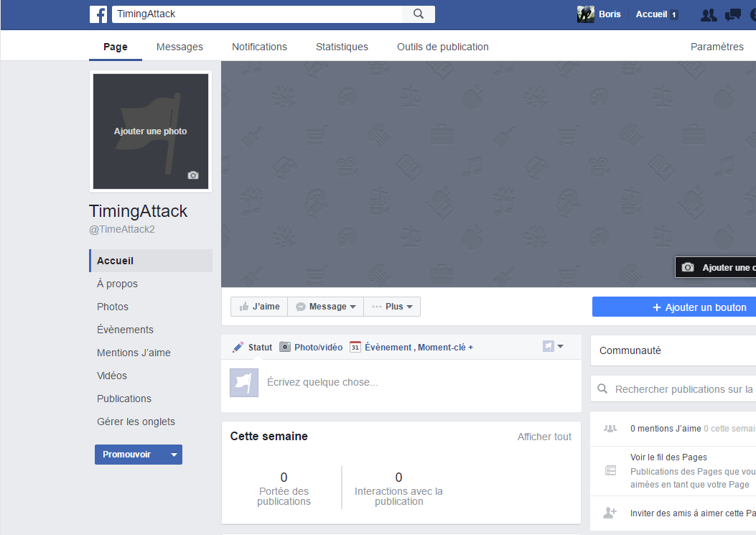This screenshot has width=756, height=535.
Task: Click the J'aime like button
Action: click(259, 307)
